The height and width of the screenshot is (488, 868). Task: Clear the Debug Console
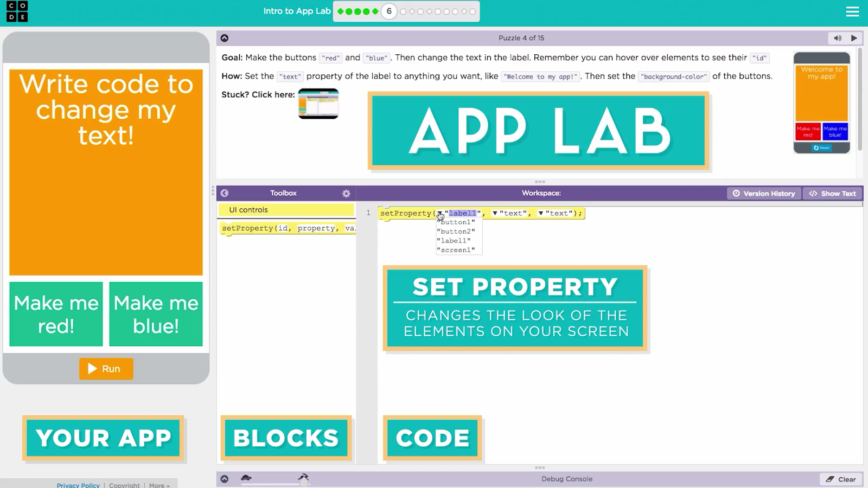(841, 479)
